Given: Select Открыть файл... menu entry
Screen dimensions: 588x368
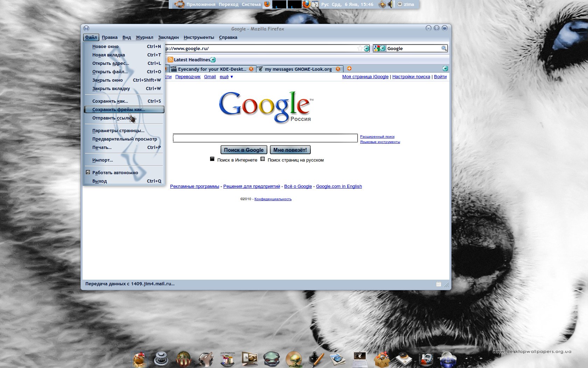Looking at the screenshot, I should pos(124,71).
